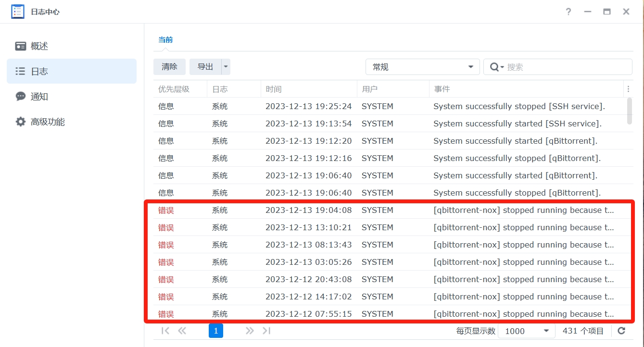
Task: Click the search magnifier filter icon
Action: point(496,67)
